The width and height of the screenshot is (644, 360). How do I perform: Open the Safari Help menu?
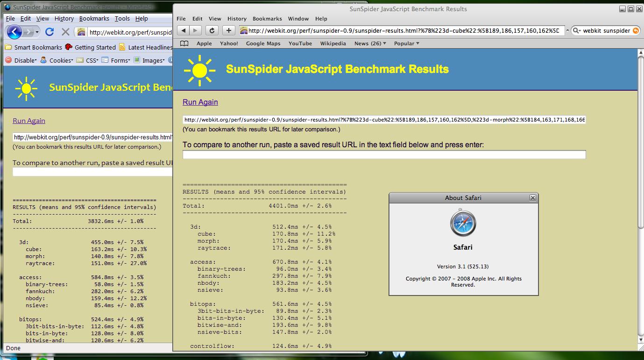[321, 19]
